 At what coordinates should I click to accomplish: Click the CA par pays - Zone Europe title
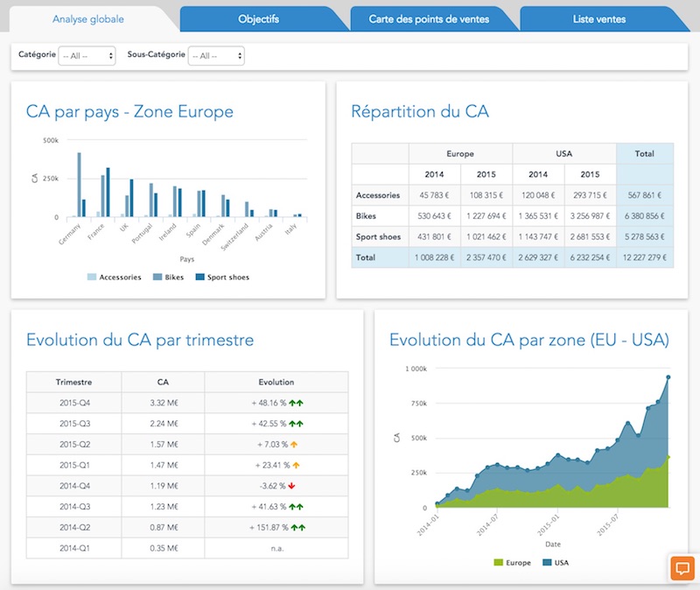click(x=129, y=112)
